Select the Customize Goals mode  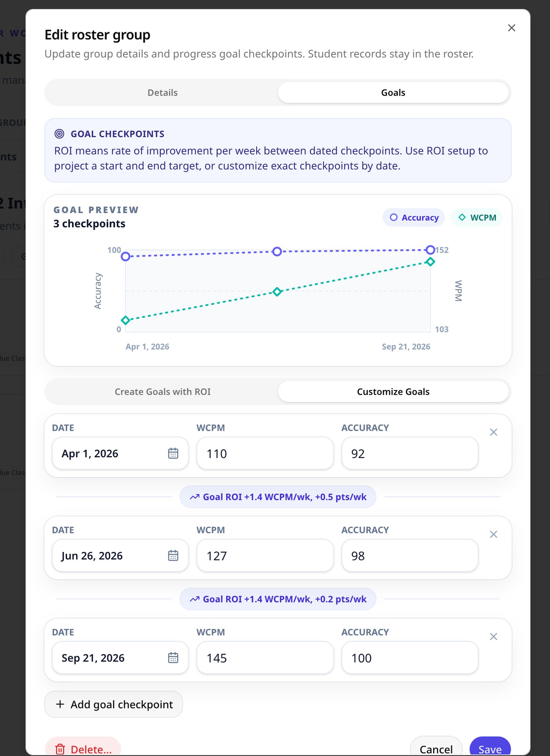point(393,392)
